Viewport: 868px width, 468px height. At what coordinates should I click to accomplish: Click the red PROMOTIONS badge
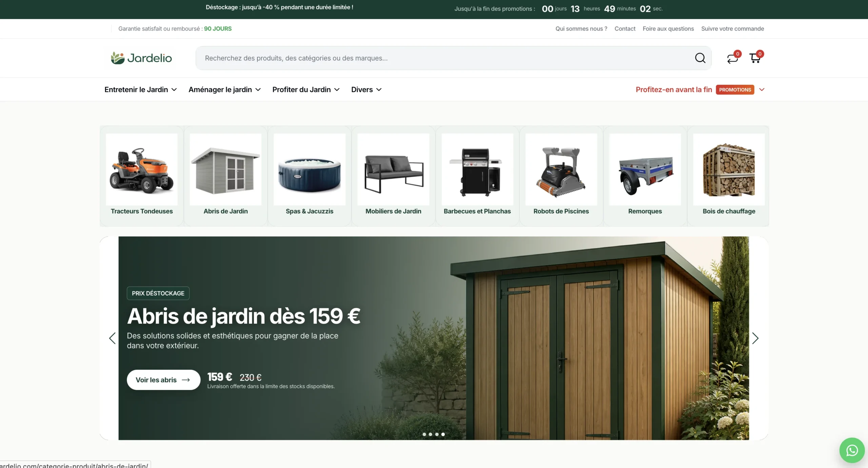point(735,89)
